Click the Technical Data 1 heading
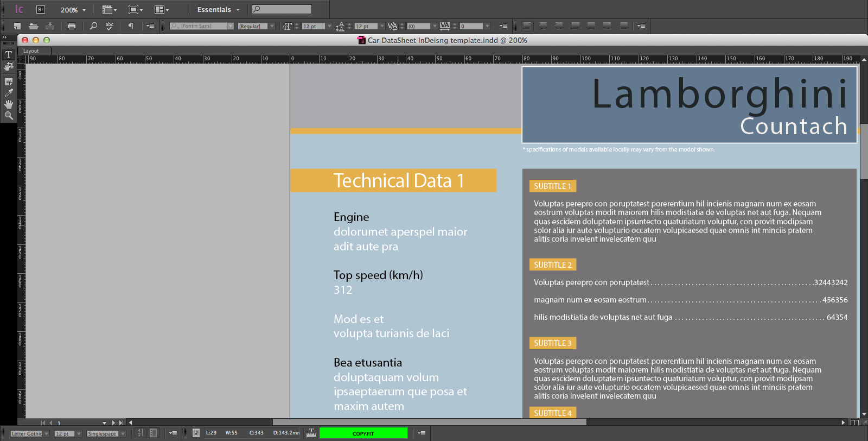Image resolution: width=868 pixels, height=441 pixels. pos(399,180)
